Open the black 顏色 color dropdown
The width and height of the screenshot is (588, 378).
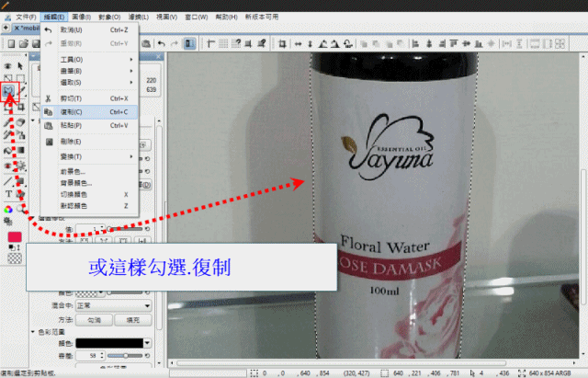pos(114,343)
